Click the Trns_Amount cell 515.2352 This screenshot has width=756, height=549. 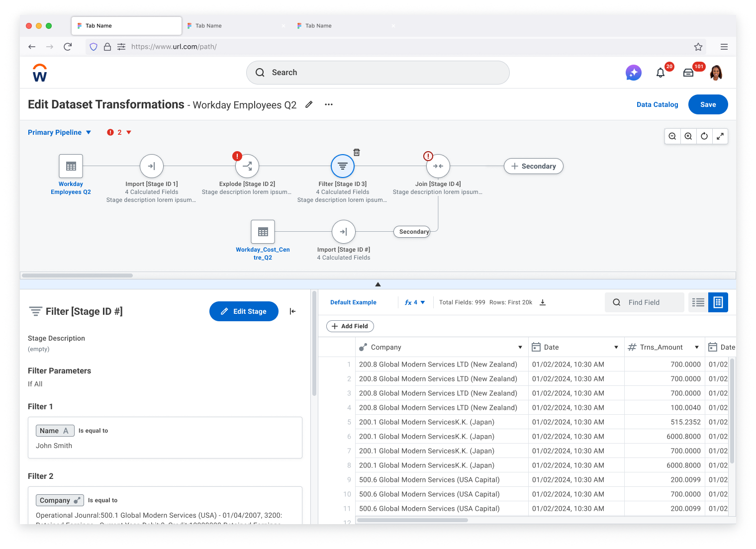[664, 422]
